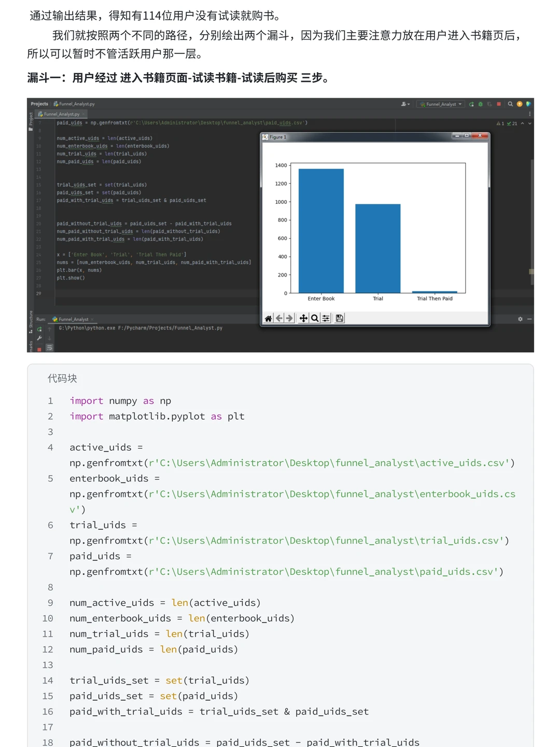Click the 代码块 code block header
The width and height of the screenshot is (560, 747).
click(62, 379)
